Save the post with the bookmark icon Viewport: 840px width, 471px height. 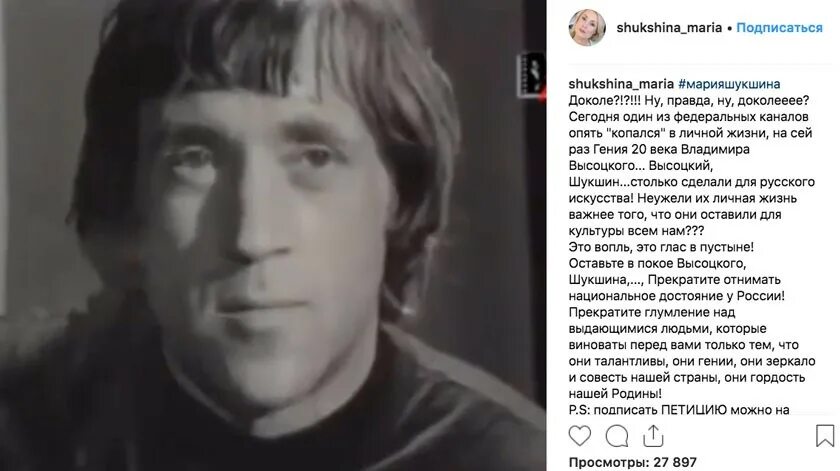click(x=825, y=436)
